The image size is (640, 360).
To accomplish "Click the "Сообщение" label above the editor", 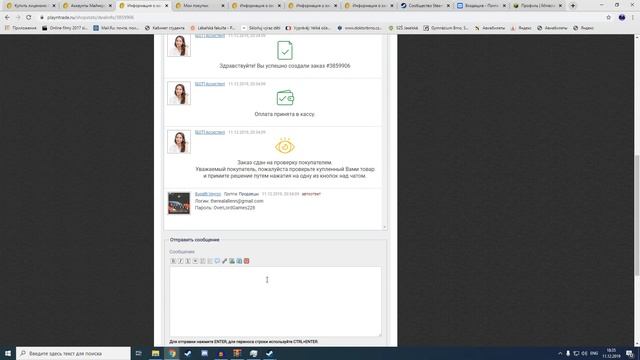I will [x=182, y=252].
